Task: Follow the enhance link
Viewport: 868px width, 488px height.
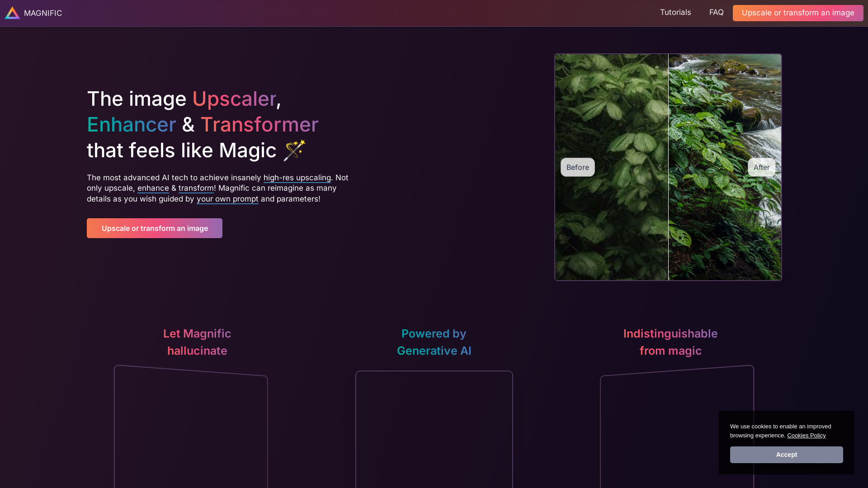Action: 153,188
